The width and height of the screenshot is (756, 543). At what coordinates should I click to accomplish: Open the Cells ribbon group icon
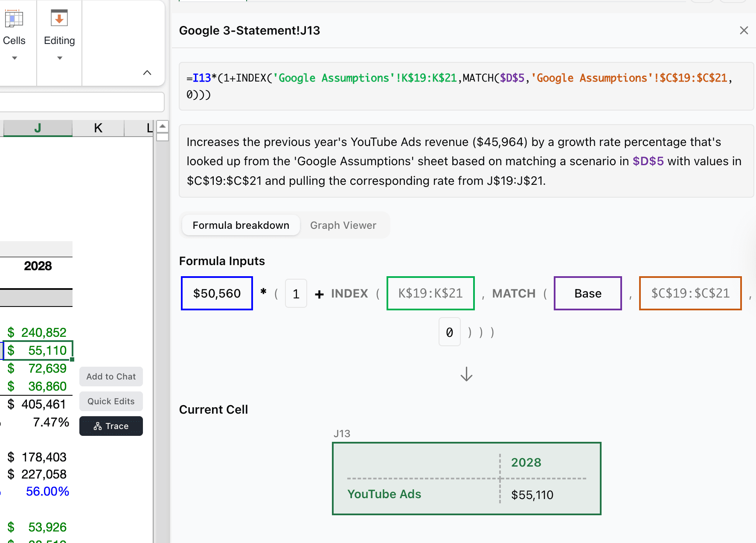(14, 18)
